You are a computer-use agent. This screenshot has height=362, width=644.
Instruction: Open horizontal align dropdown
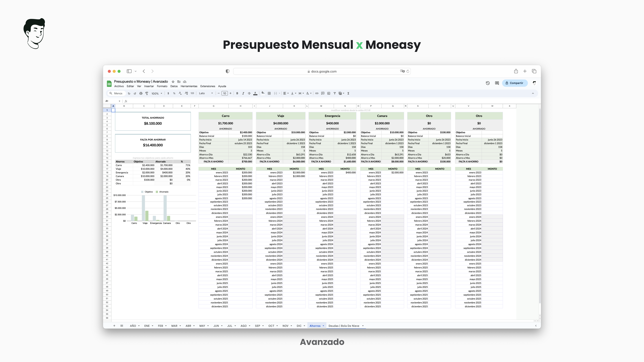click(x=286, y=93)
